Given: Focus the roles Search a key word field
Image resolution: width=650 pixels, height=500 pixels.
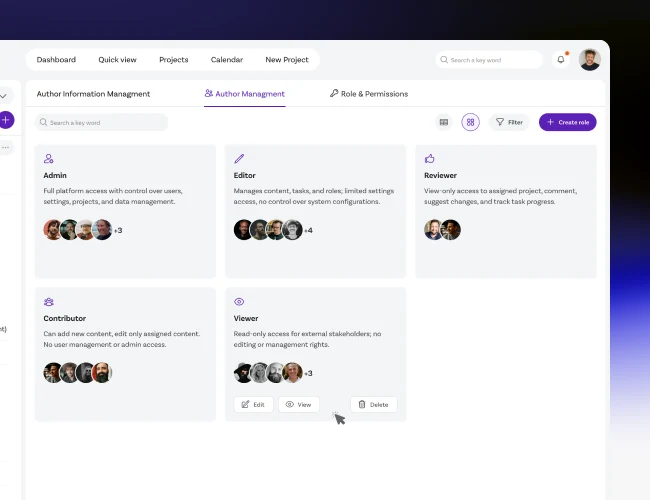Looking at the screenshot, I should coord(101,122).
